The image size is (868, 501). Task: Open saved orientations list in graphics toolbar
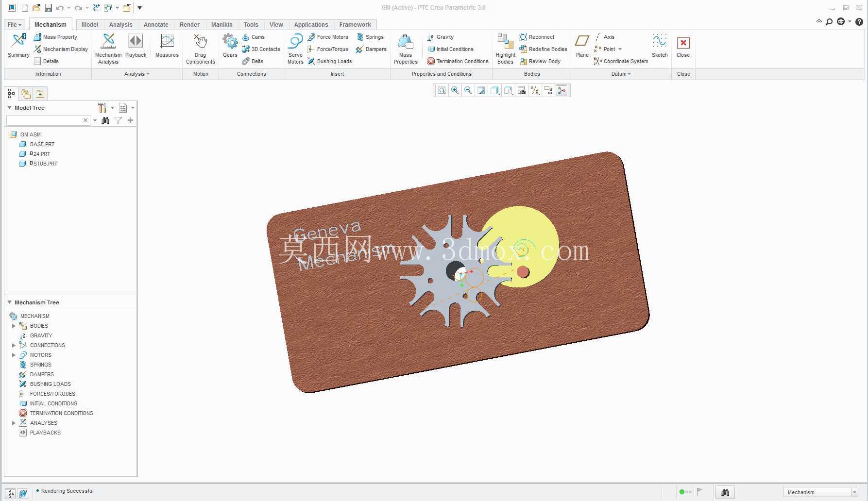(508, 90)
